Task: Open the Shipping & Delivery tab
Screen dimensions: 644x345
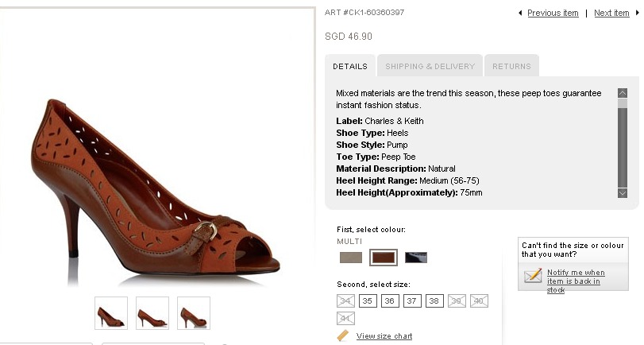Action: click(x=430, y=66)
